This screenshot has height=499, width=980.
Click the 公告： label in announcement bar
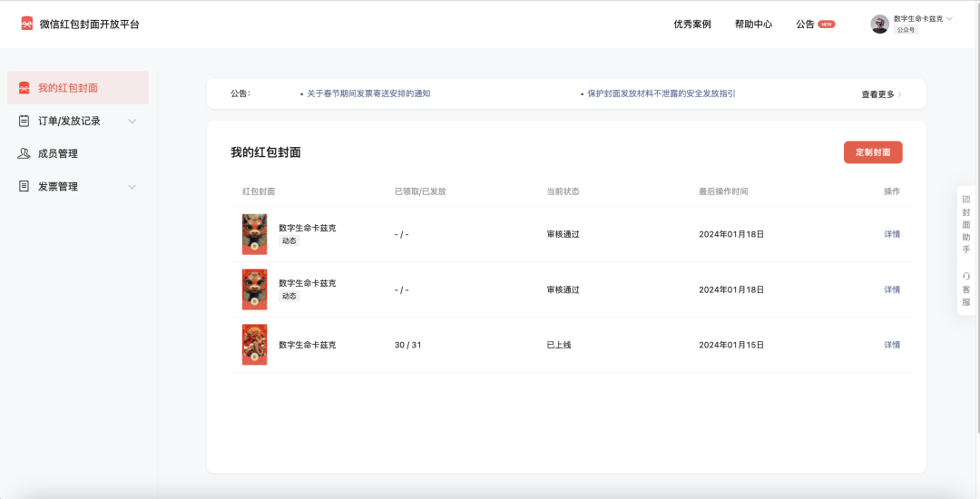[x=240, y=93]
